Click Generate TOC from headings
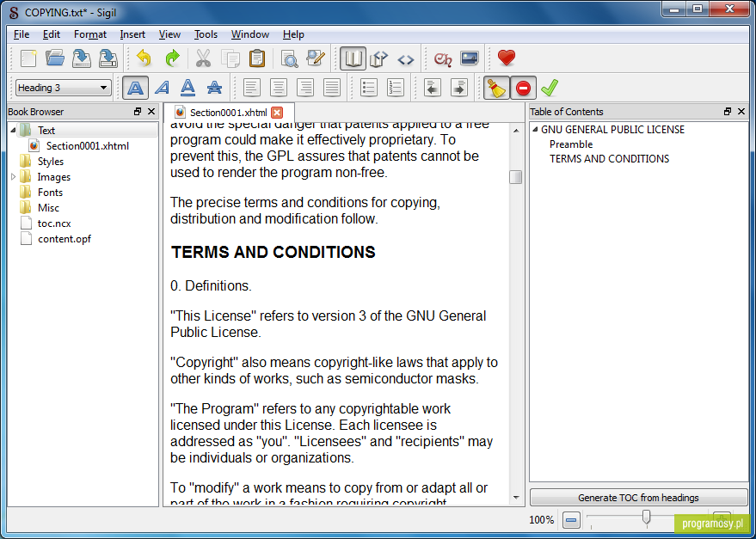The height and width of the screenshot is (539, 756). pyautogui.click(x=638, y=498)
